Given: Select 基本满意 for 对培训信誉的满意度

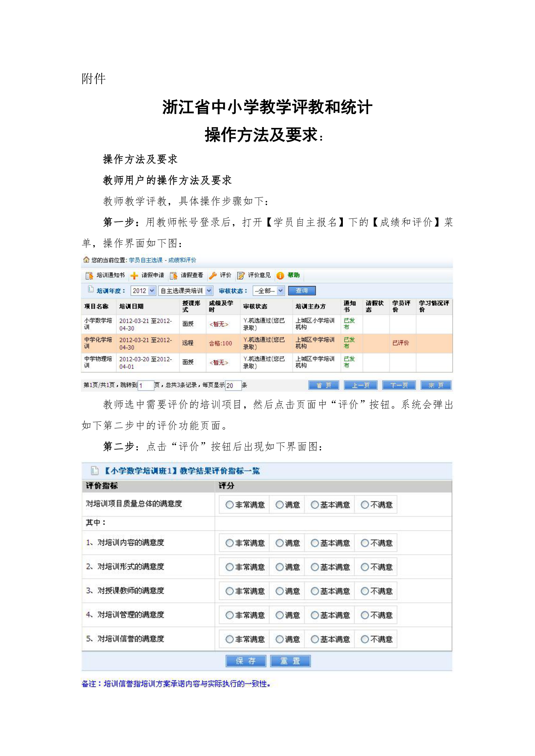Looking at the screenshot, I should coord(315,639).
